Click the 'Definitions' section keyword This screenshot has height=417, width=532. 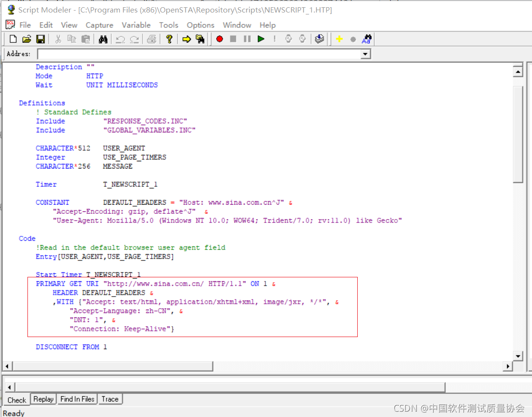click(42, 103)
